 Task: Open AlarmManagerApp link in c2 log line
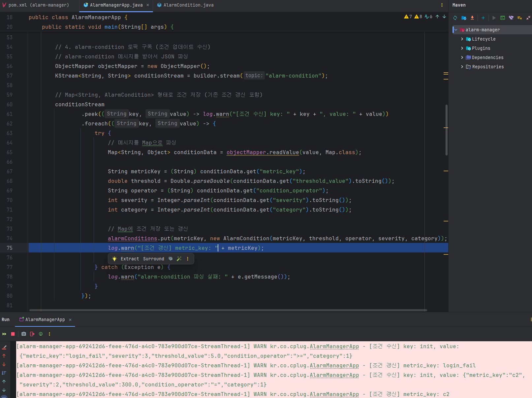pos(334,394)
